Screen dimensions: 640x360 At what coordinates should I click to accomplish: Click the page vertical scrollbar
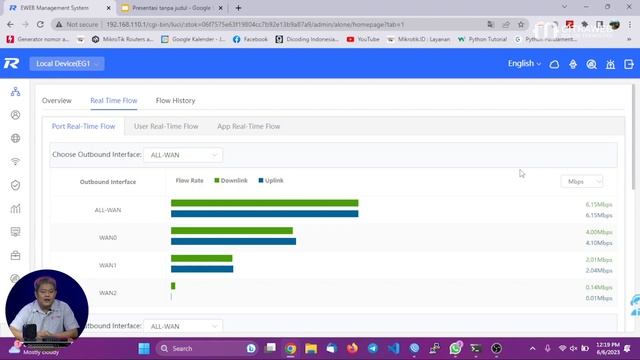click(633, 137)
